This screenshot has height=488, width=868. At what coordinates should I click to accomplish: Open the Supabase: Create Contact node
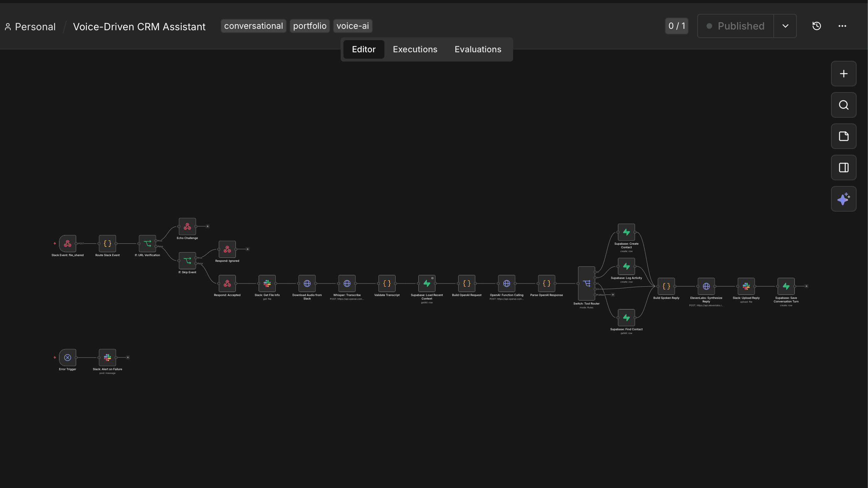tap(626, 232)
